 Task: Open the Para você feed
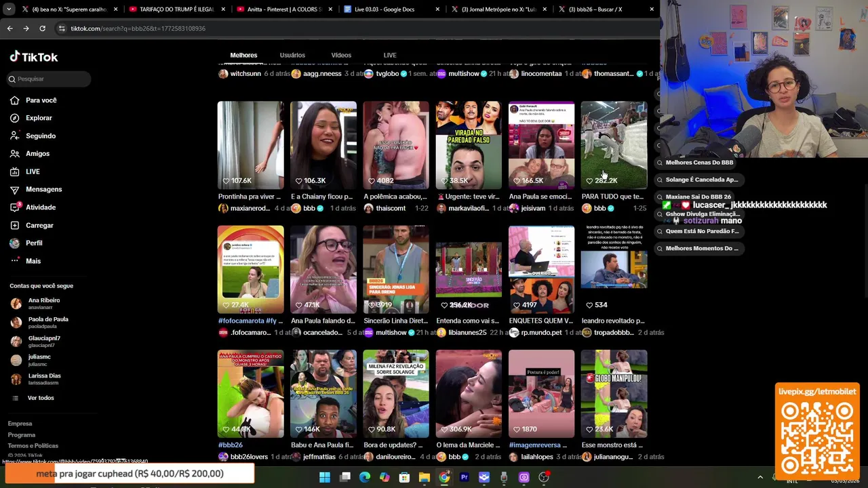[x=41, y=100]
